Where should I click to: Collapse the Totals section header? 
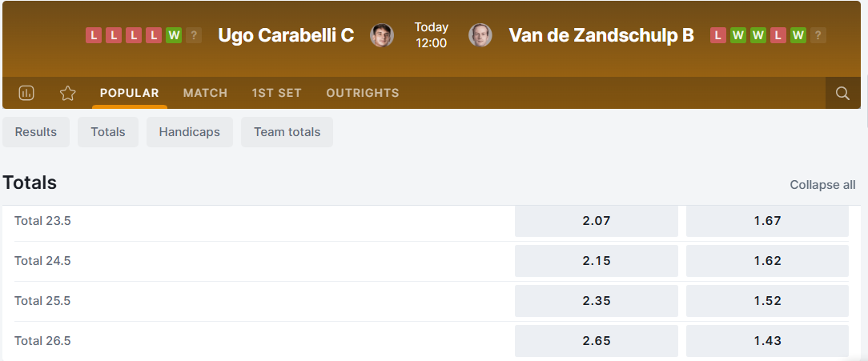point(30,183)
